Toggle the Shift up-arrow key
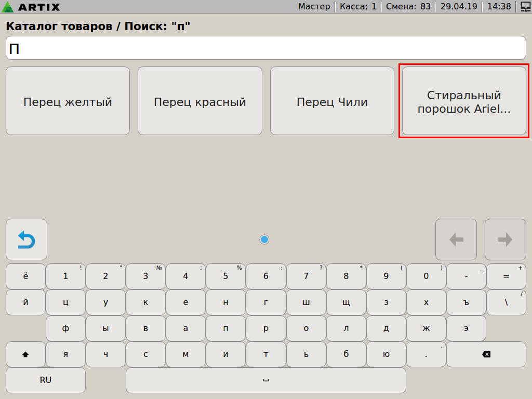This screenshot has width=532, height=399. pos(25,354)
